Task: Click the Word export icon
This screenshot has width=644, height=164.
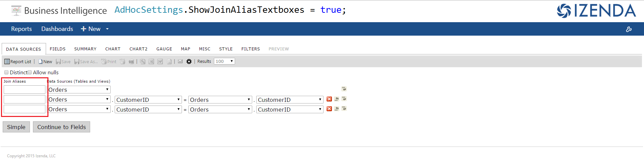Action: click(160, 61)
